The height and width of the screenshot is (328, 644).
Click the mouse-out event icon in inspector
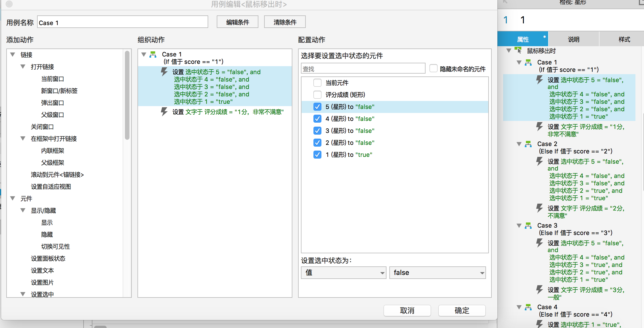(x=518, y=50)
